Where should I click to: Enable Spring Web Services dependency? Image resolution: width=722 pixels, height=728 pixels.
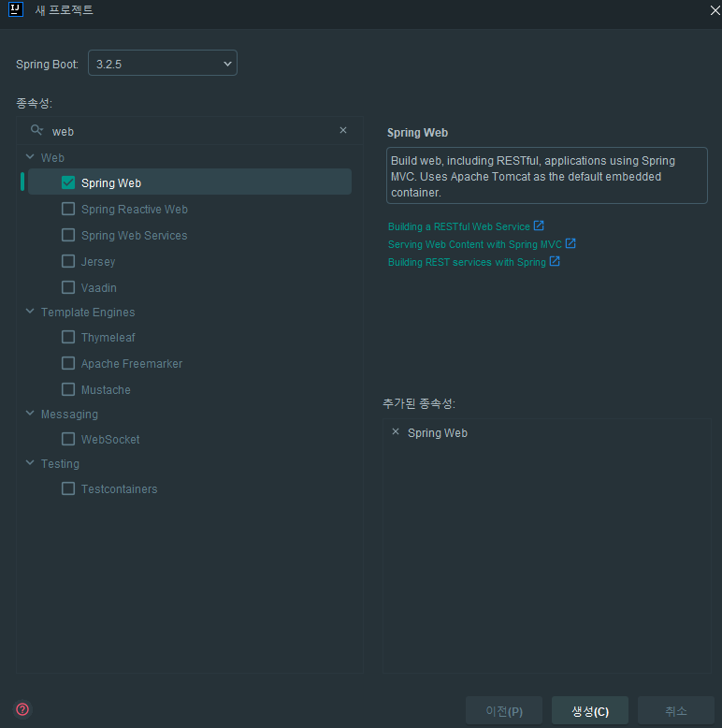(68, 235)
